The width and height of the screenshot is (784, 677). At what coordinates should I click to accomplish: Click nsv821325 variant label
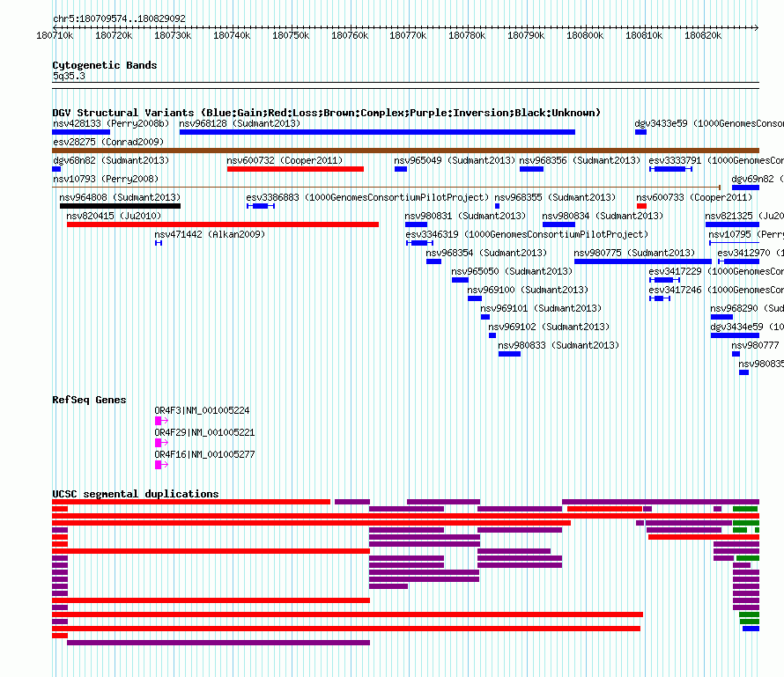pyautogui.click(x=744, y=216)
